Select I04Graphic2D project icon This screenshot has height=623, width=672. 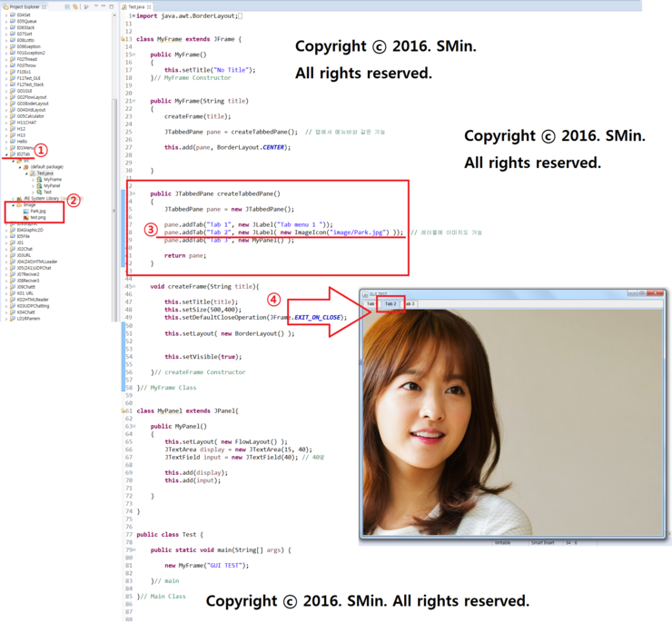tap(13, 230)
